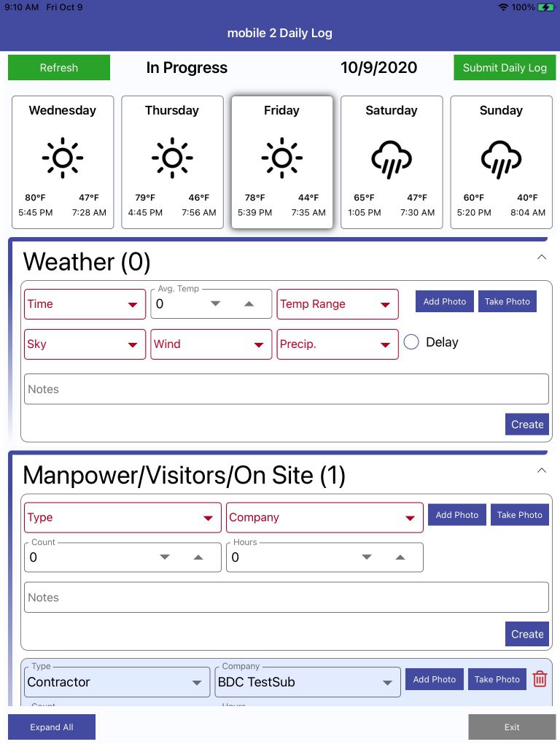560x747 pixels.
Task: Click the Weather Notes input field
Action: pos(287,390)
